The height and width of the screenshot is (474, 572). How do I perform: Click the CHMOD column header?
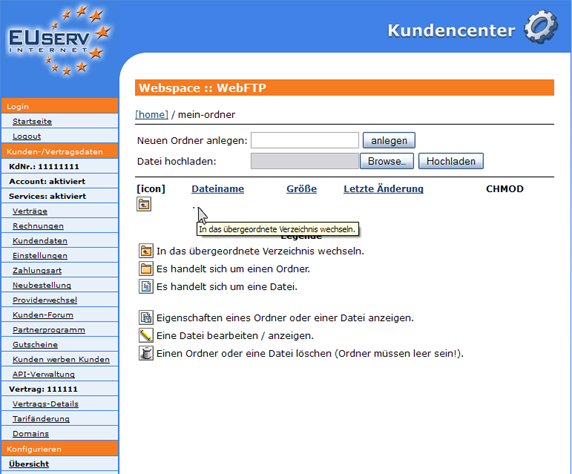point(505,189)
